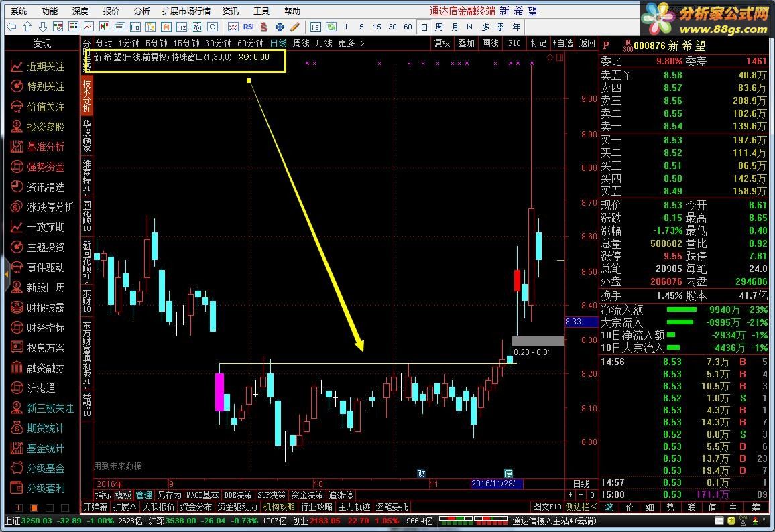Click the minus zoom-out chart button
Image resolution: width=775 pixels, height=532 pixels.
point(581,495)
